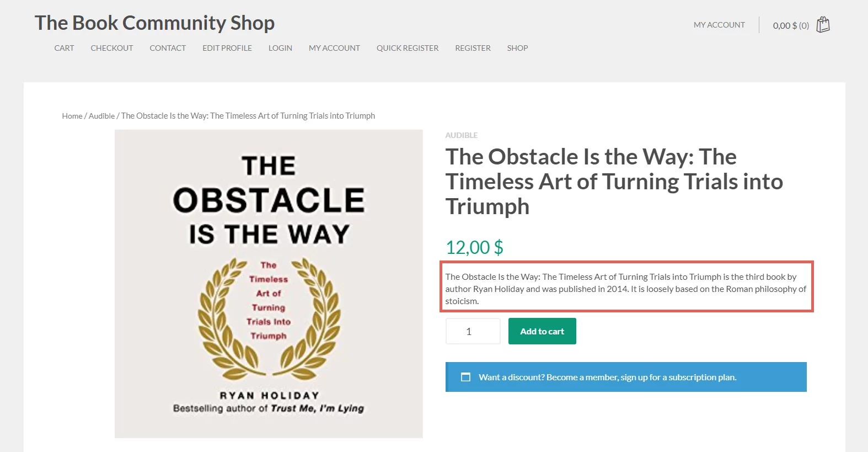This screenshot has width=868, height=452.
Task: Open the cart total 0,00 $ (0)
Action: (791, 25)
